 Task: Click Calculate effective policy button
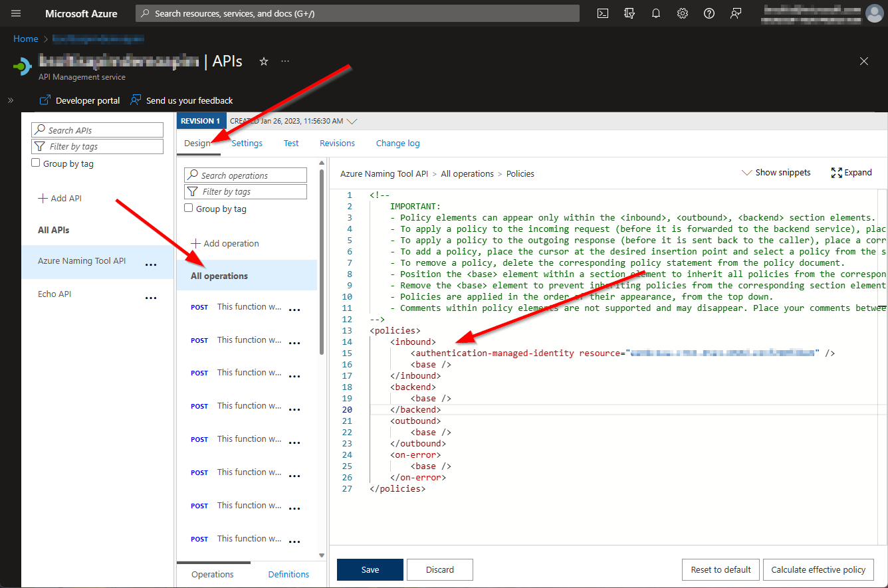pyautogui.click(x=818, y=569)
